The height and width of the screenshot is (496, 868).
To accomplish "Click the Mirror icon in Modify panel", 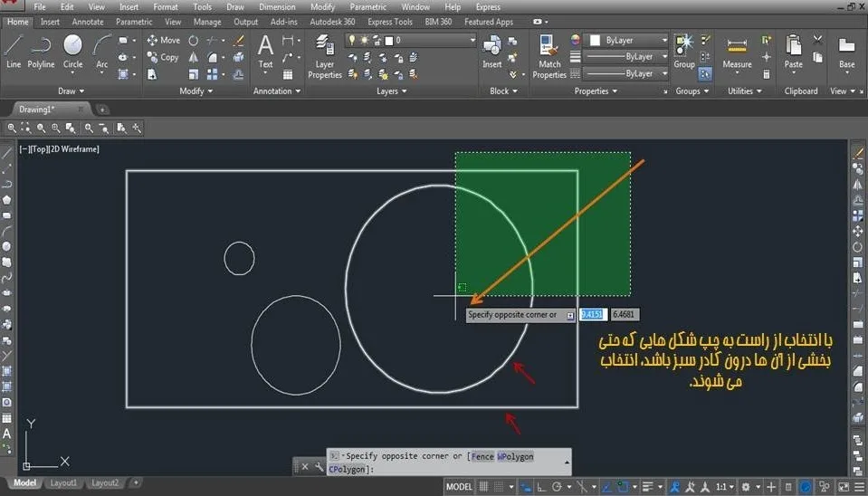I will click(x=193, y=57).
